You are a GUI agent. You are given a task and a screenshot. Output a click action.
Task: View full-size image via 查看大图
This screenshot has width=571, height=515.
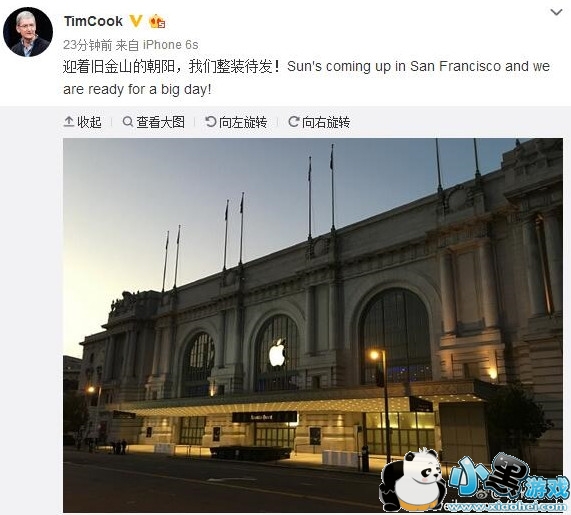click(x=154, y=122)
